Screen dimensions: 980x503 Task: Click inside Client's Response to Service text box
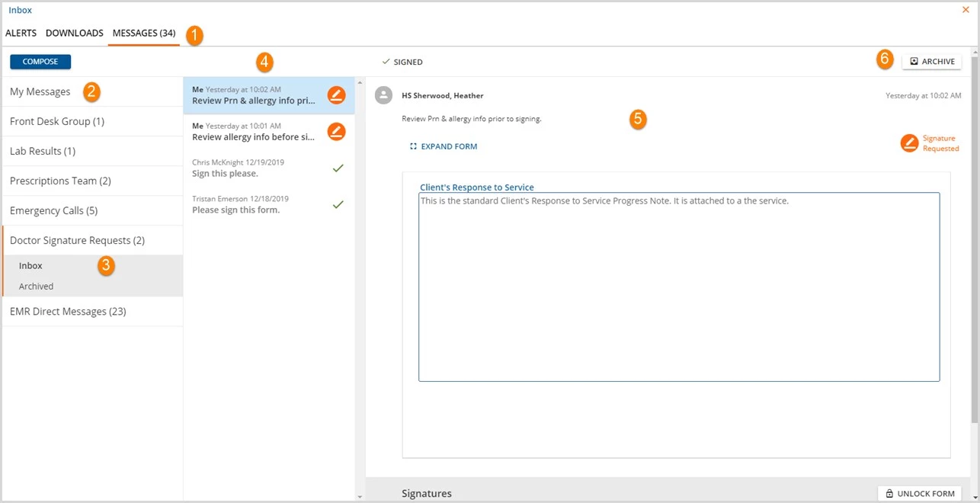[679, 287]
